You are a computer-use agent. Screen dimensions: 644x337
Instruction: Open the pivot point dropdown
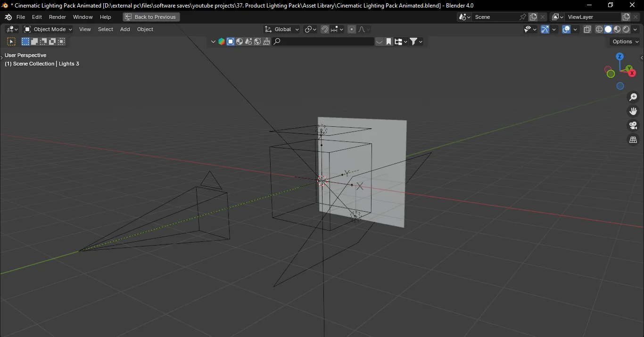coord(310,29)
